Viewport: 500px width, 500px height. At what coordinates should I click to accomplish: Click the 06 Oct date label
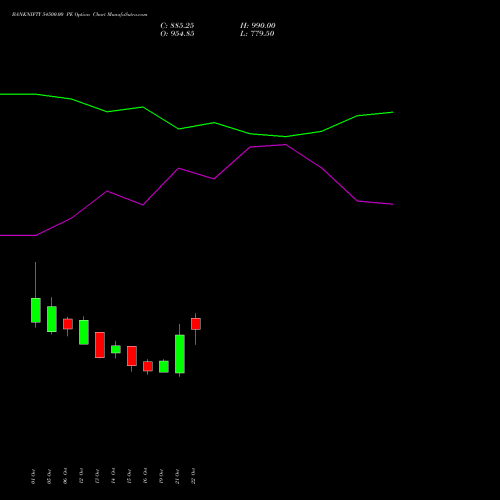pyautogui.click(x=65, y=476)
